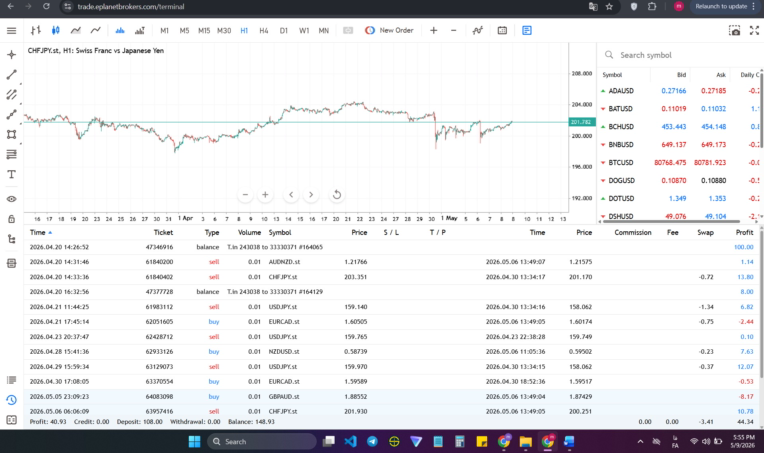Screen dimensions: 764x453
Task: Choose the text annotation tool
Action: (11, 174)
